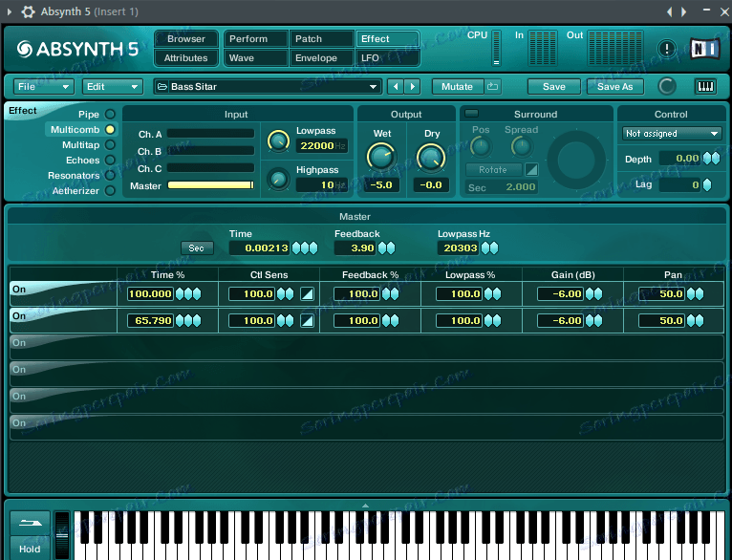Screen dimensions: 732x560
Task: Click the Wet output knob
Action: 381,158
